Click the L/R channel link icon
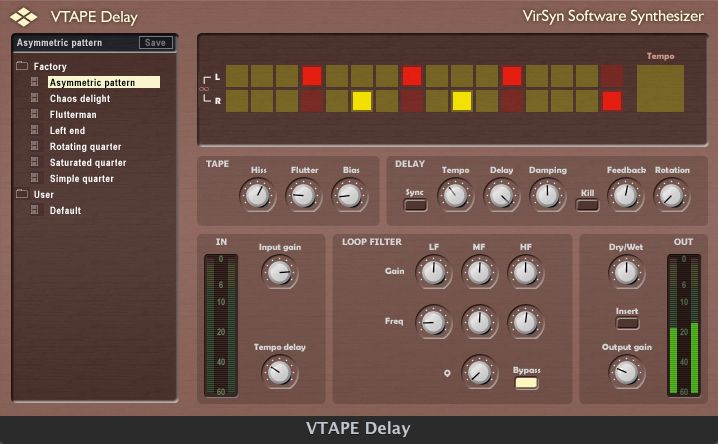 (205, 88)
